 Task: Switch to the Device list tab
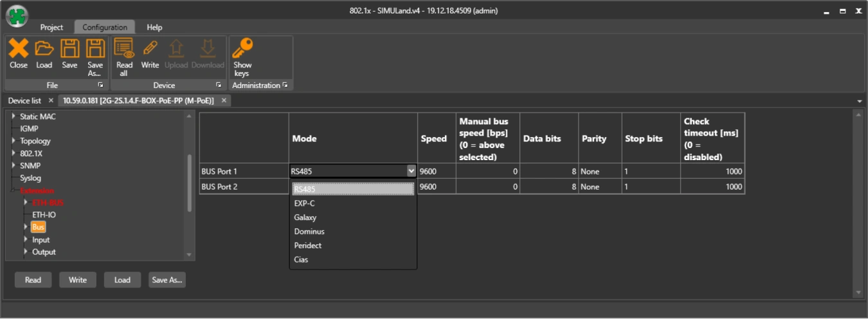coord(24,101)
